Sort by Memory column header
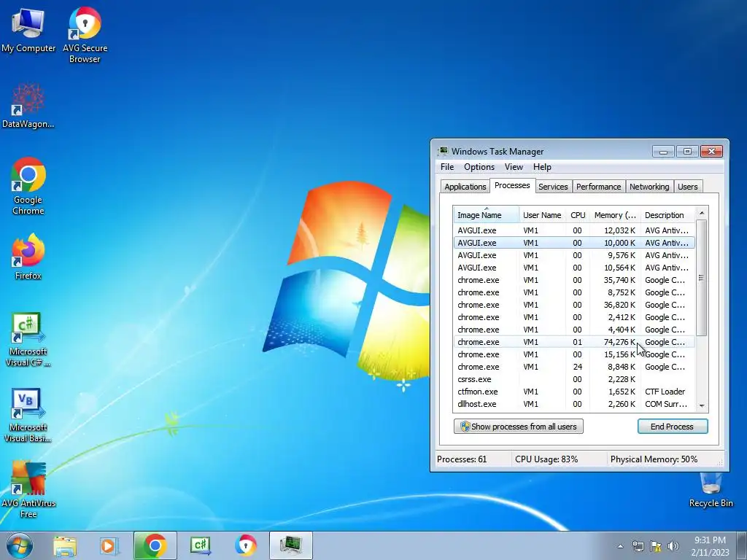747x560 pixels. [615, 215]
